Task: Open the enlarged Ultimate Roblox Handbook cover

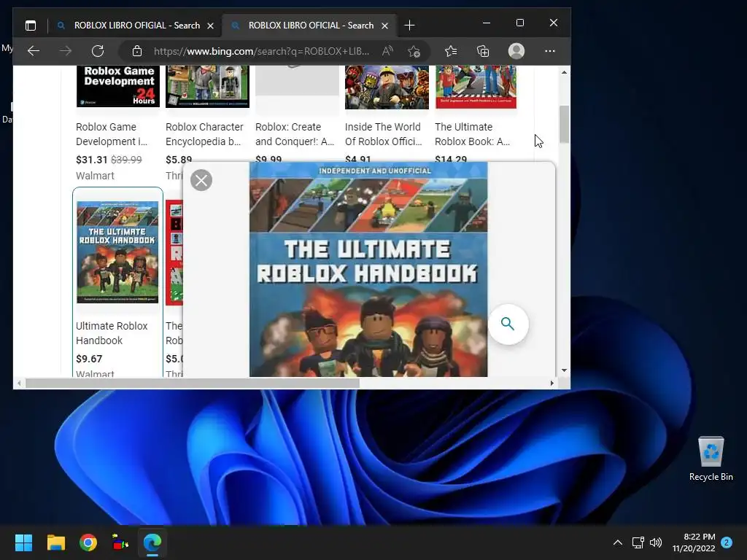Action: [x=368, y=270]
